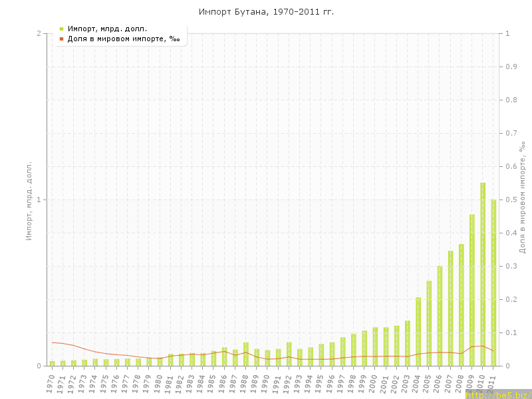The width and height of the screenshot is (532, 399).
Task: Click the 2004 import bar
Action: (x=418, y=332)
